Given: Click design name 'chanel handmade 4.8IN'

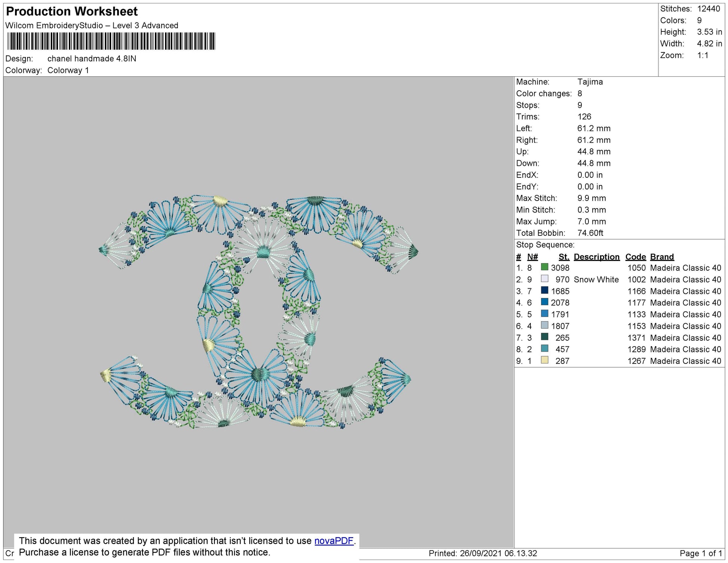Looking at the screenshot, I should click(92, 59).
